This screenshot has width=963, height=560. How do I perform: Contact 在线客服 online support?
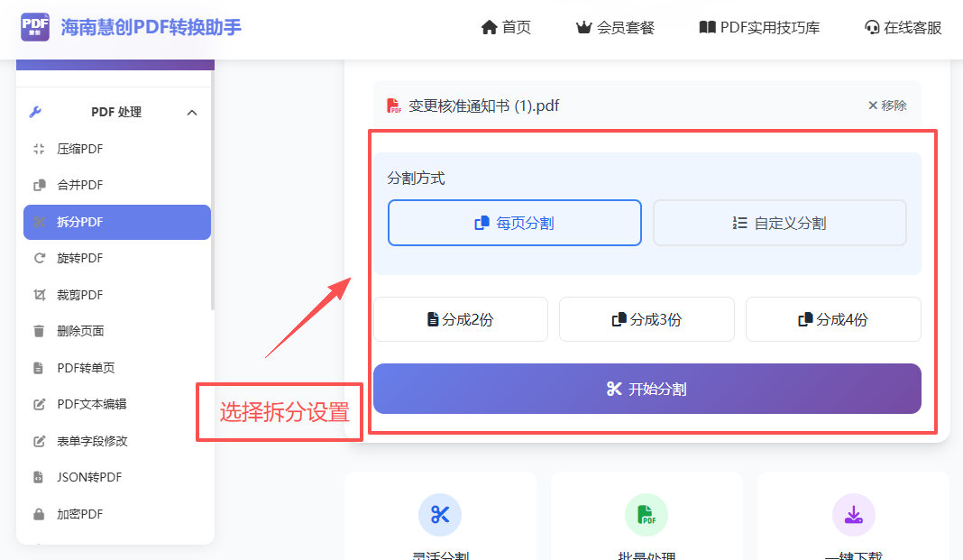coord(903,27)
